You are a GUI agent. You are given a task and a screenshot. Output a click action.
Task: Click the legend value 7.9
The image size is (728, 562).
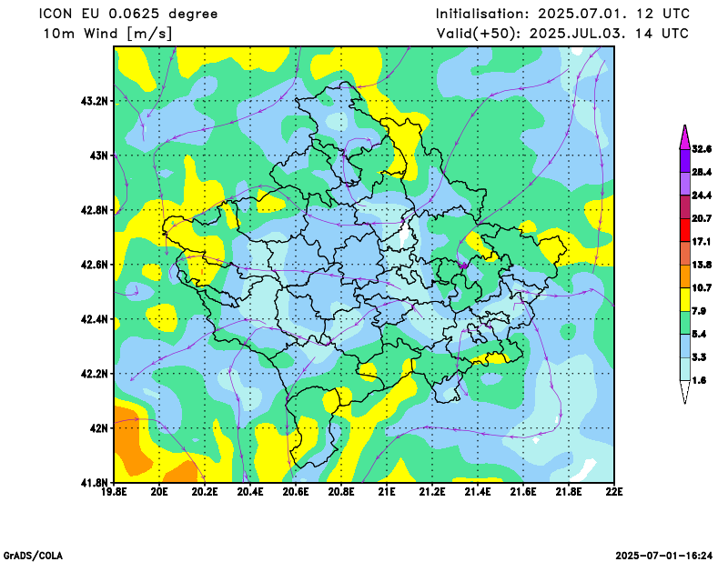coord(699,311)
